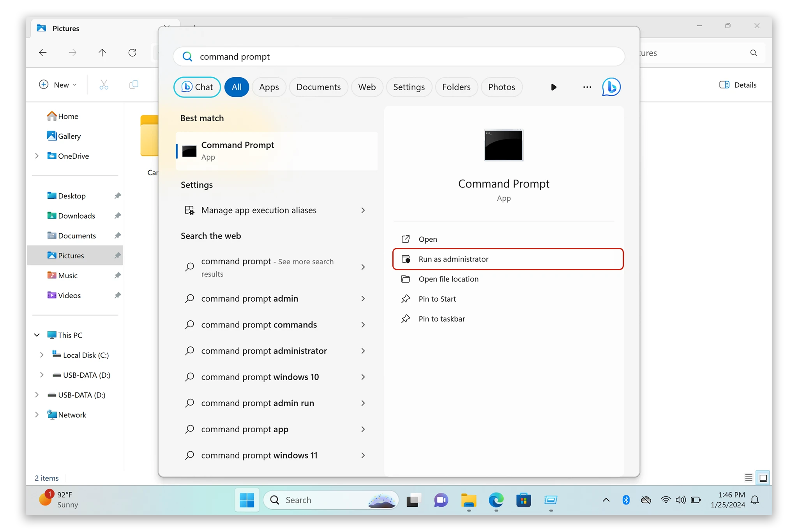Open Microsoft Store from the taskbar
798x532 pixels.
coord(523,500)
